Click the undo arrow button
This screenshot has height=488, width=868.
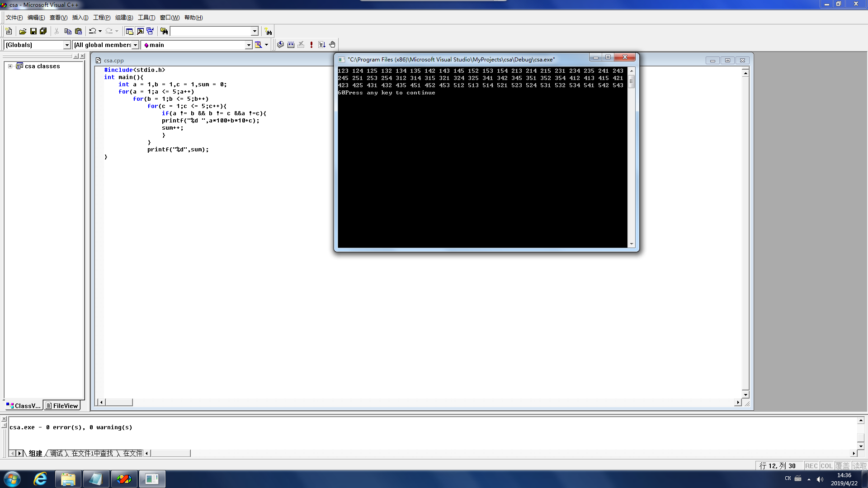pyautogui.click(x=92, y=31)
